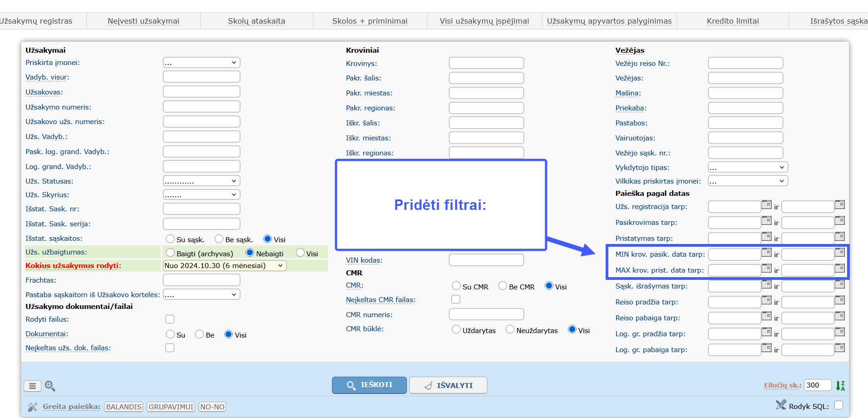This screenshot has height=418, width=868.
Task: Focus the Krovinys input field
Action: click(x=486, y=63)
